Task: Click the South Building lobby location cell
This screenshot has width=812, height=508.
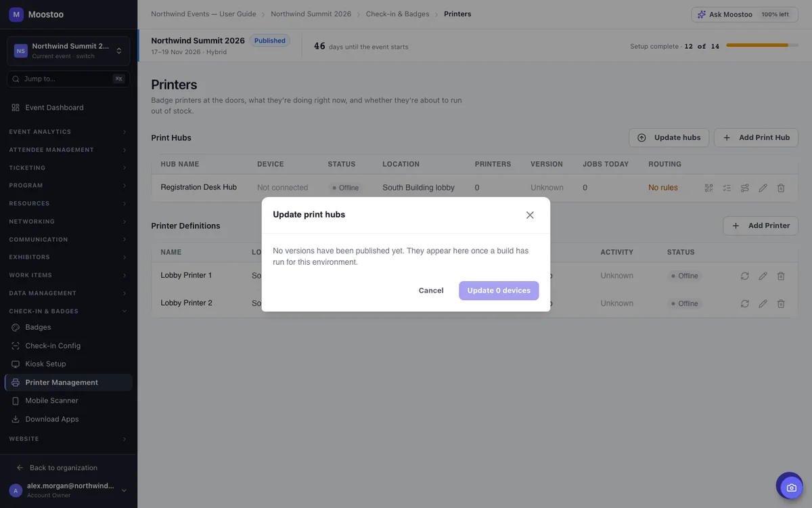Action: [418, 188]
